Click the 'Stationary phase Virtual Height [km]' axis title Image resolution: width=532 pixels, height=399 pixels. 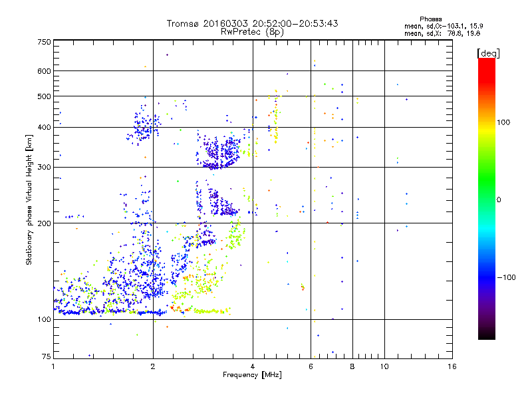tap(29, 199)
